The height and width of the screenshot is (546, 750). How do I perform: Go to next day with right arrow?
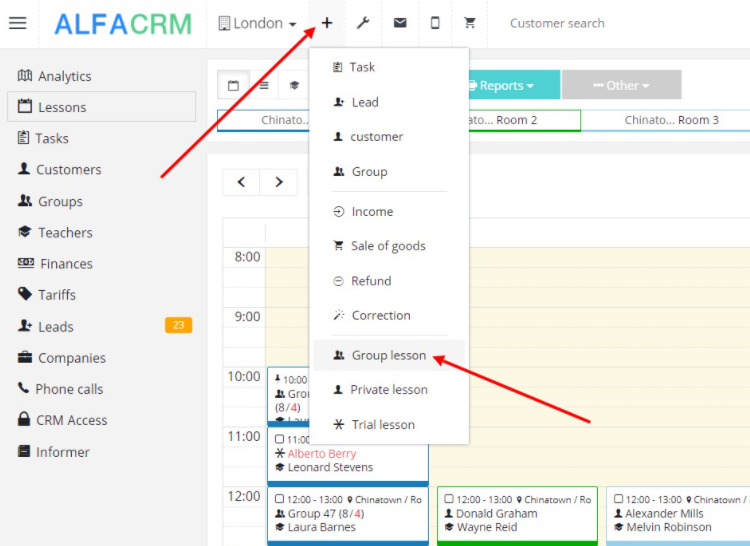click(279, 182)
